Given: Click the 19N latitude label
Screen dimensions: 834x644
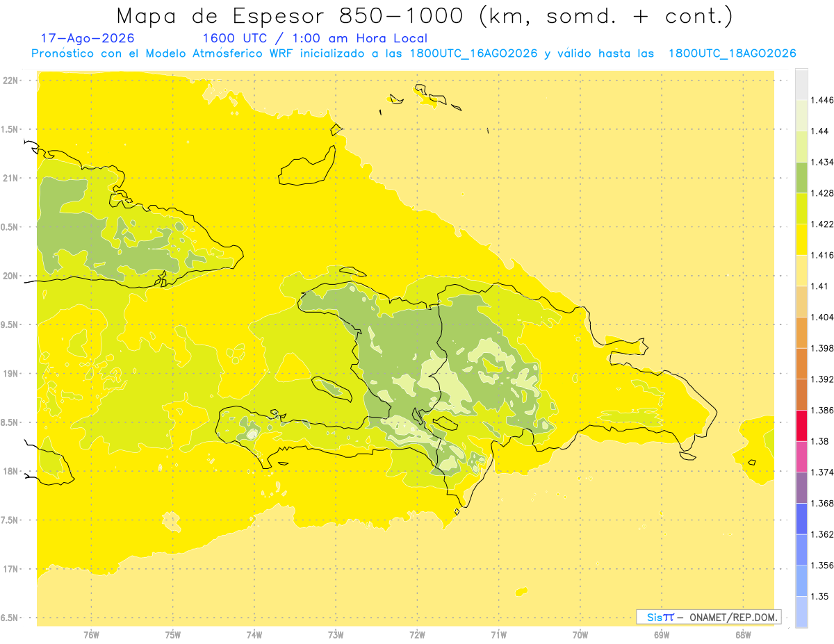Looking at the screenshot, I should coord(10,374).
